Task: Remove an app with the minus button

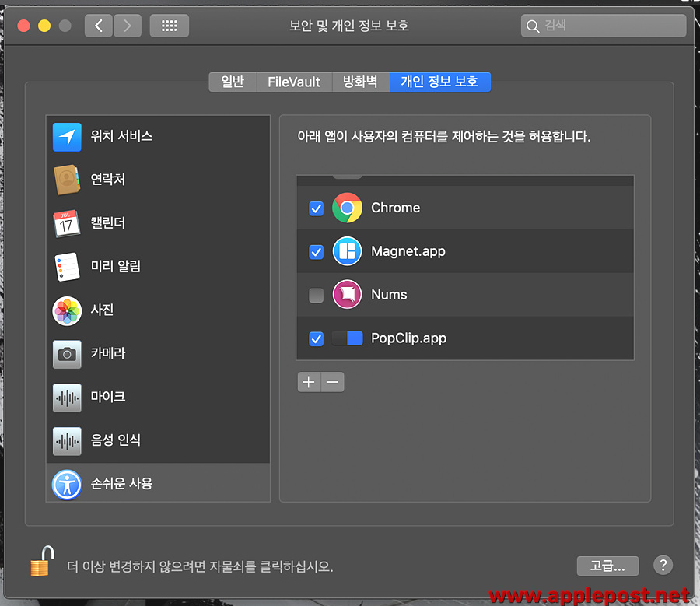Action: (x=333, y=382)
